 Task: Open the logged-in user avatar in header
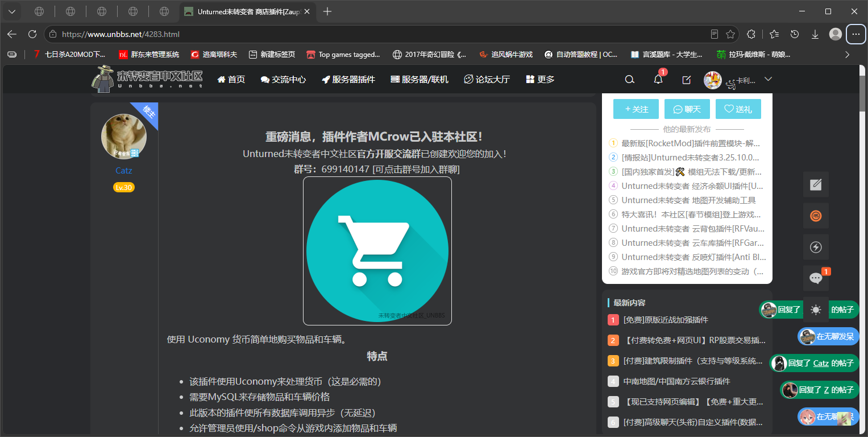tap(713, 80)
